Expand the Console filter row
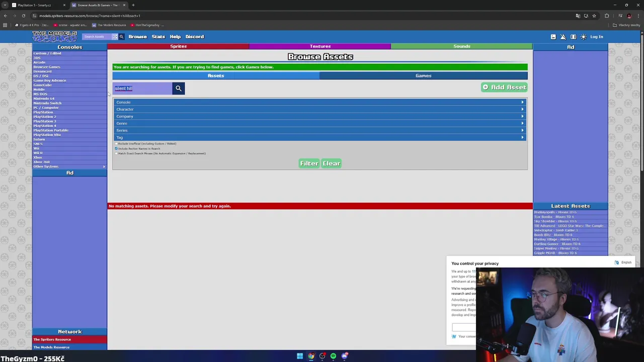644x362 pixels. point(320,102)
